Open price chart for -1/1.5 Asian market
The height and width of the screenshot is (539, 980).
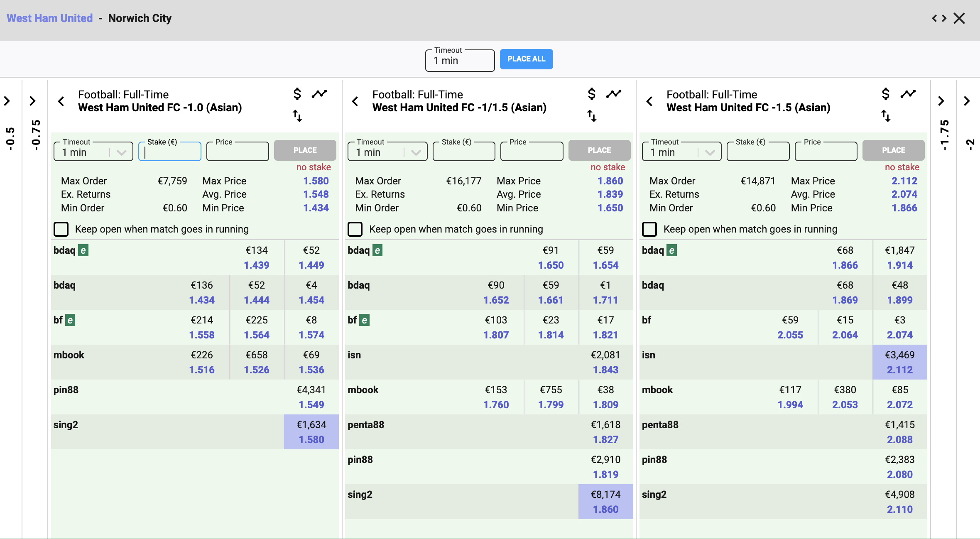pyautogui.click(x=613, y=94)
